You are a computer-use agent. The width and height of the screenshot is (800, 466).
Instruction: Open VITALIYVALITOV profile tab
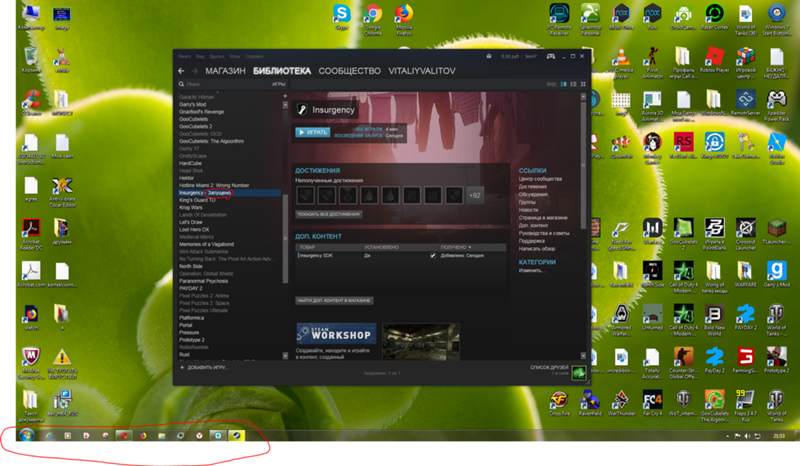pos(422,71)
